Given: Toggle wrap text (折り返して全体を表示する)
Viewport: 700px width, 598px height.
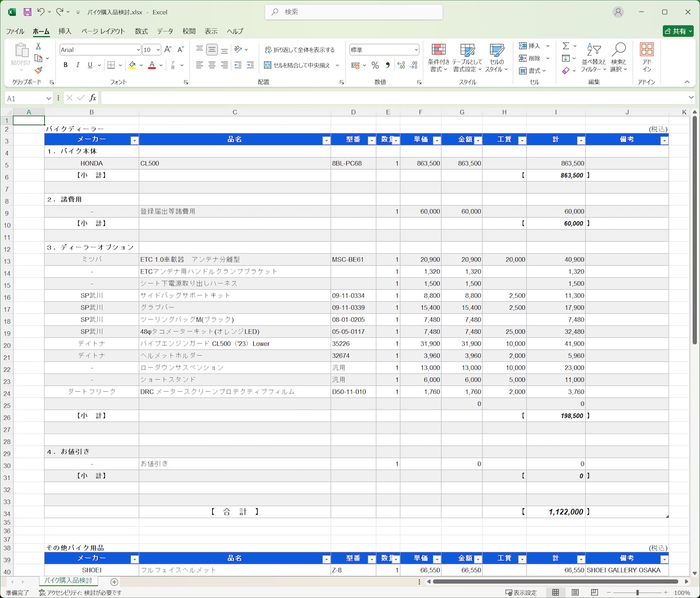Looking at the screenshot, I should pos(300,50).
